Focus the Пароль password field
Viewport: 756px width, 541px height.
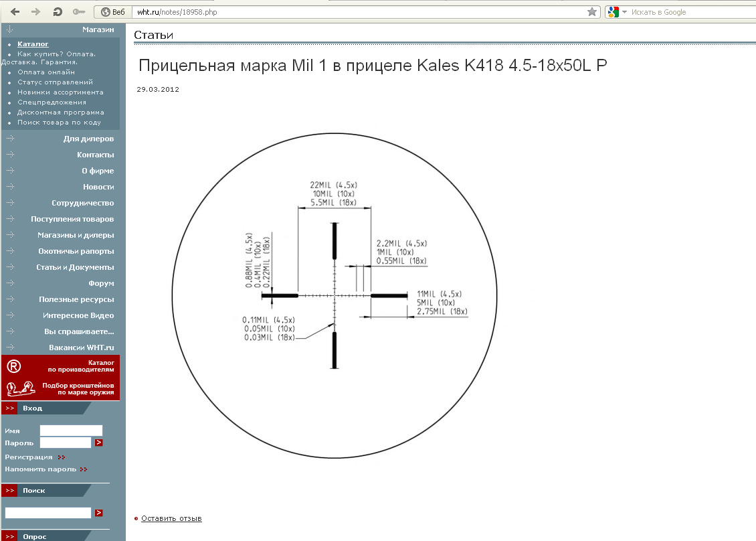point(65,443)
